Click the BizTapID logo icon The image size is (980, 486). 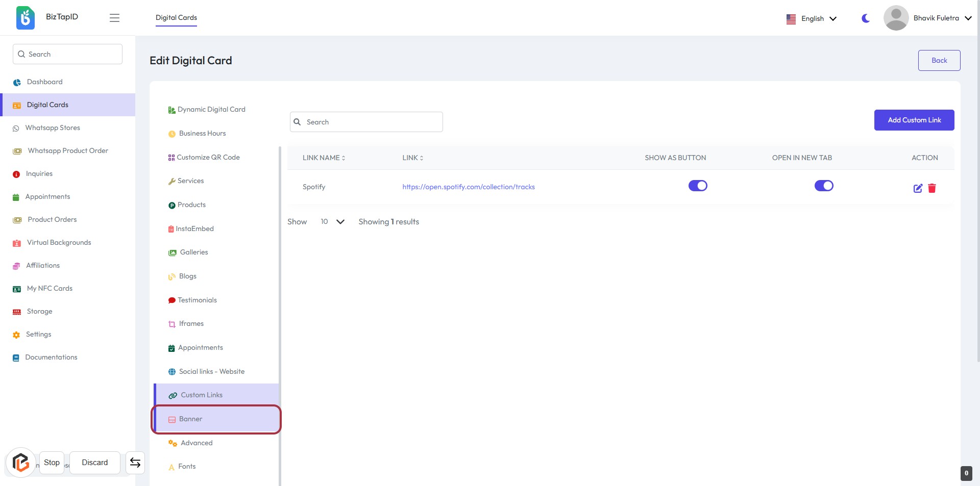[25, 18]
